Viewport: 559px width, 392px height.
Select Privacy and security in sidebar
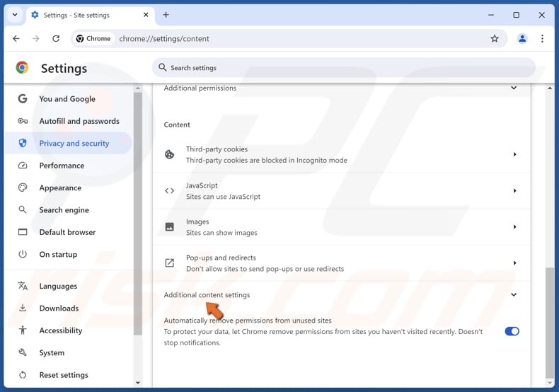69,143
